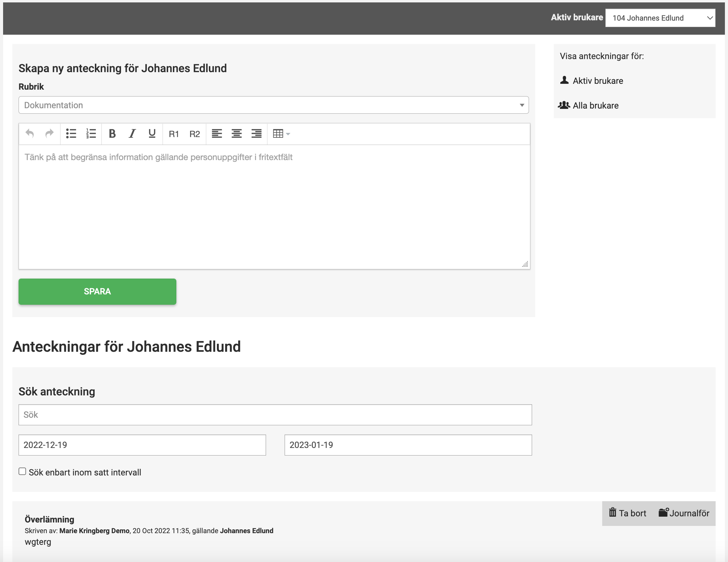The height and width of the screenshot is (562, 728).
Task: Insert a numbered list
Action: click(91, 134)
